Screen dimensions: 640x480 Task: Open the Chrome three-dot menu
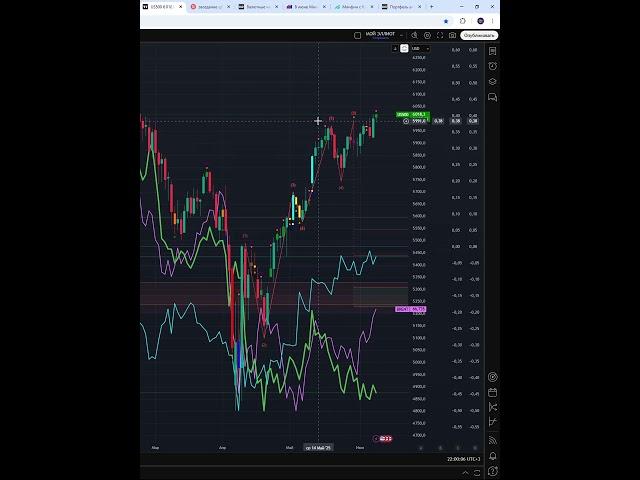(x=493, y=21)
